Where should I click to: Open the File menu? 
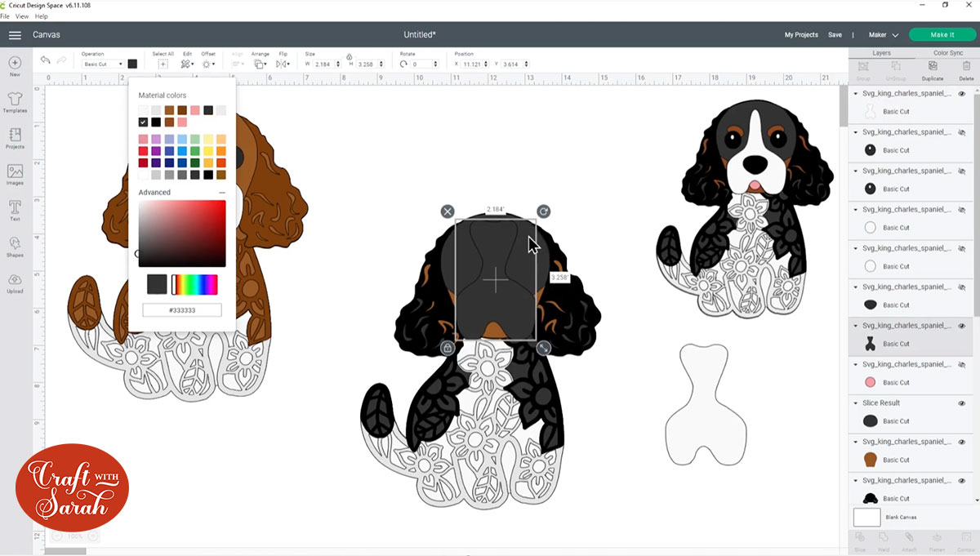coord(6,16)
